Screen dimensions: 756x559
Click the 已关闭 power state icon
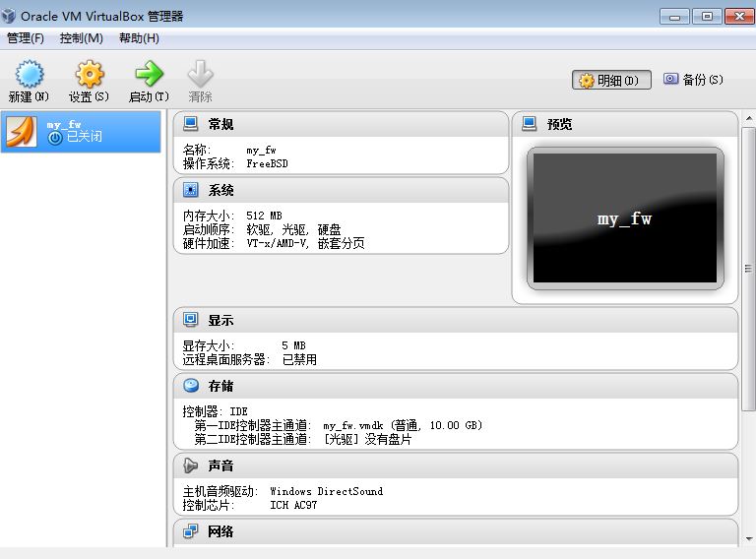(55, 138)
